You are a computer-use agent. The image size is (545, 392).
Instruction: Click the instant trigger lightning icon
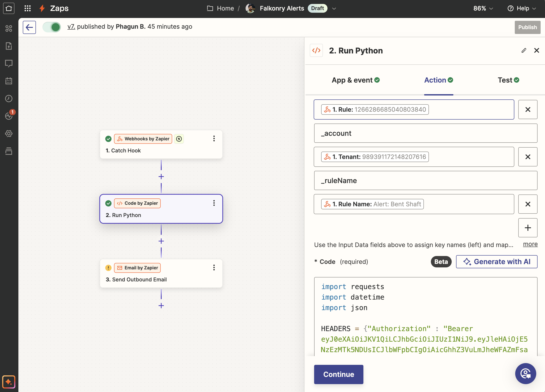179,139
